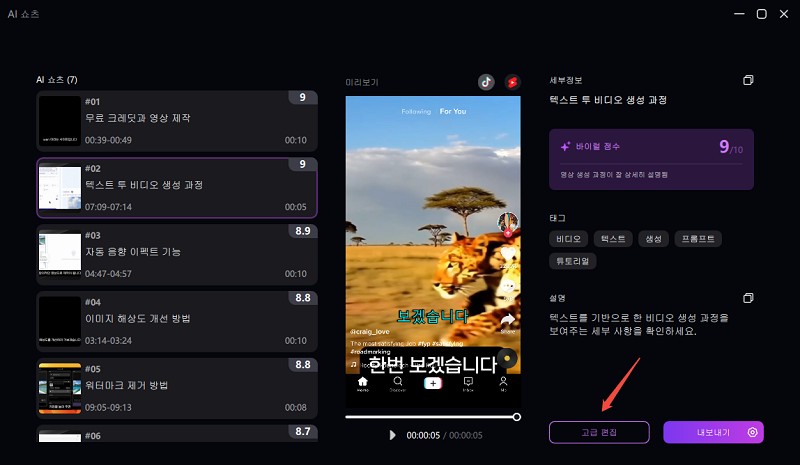This screenshot has width=800, height=465.
Task: Switch preview to TikTok layout
Action: click(486, 82)
